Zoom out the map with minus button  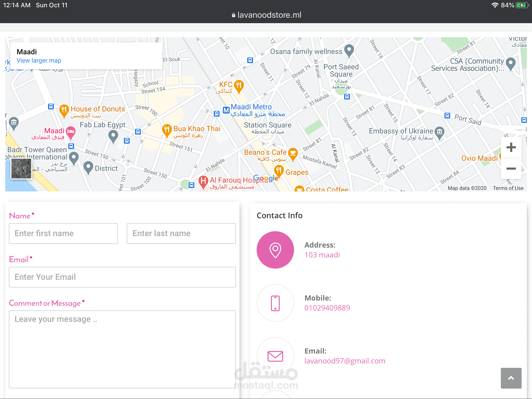[x=511, y=169]
